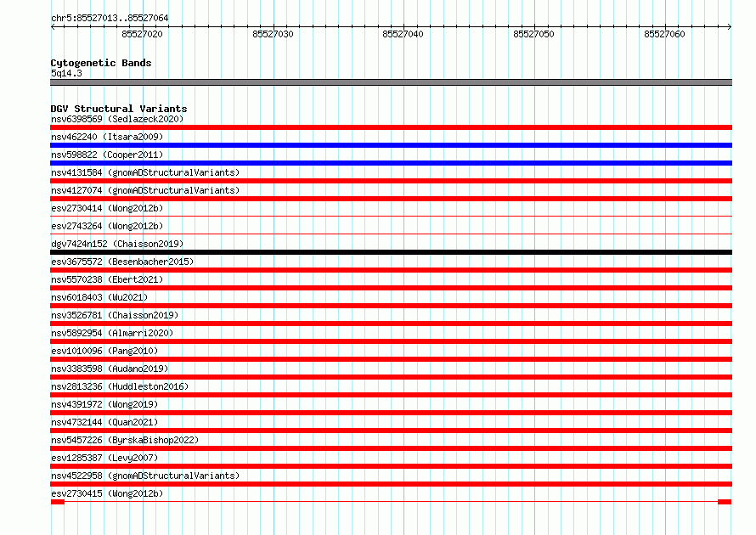Click the 85527050 ruler position
756x535 pixels.
[x=533, y=34]
